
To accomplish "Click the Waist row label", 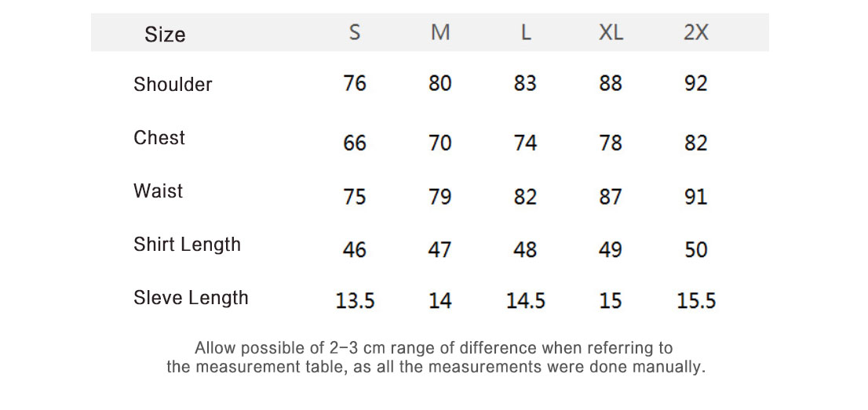I will (158, 191).
